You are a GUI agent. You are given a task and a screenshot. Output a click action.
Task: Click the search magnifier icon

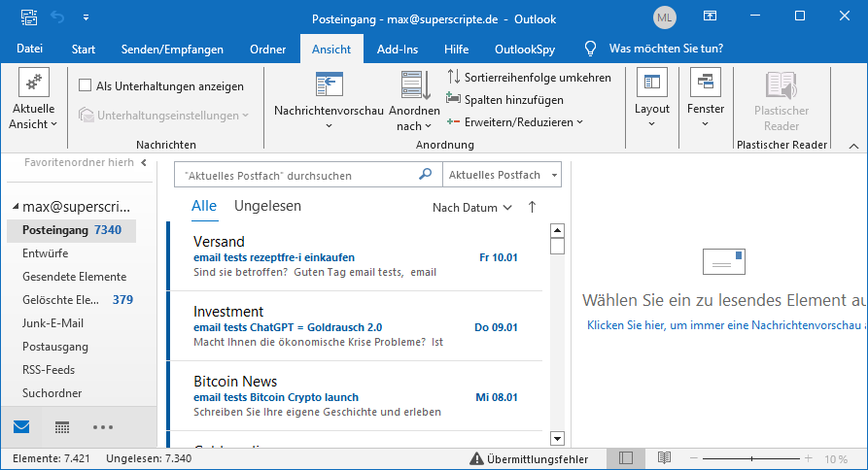(425, 174)
